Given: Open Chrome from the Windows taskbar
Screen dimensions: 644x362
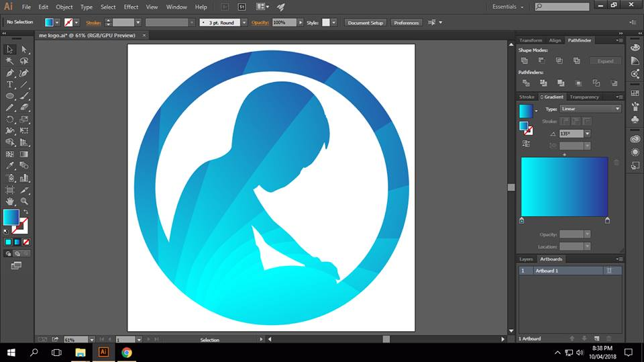Looking at the screenshot, I should coord(127,352).
